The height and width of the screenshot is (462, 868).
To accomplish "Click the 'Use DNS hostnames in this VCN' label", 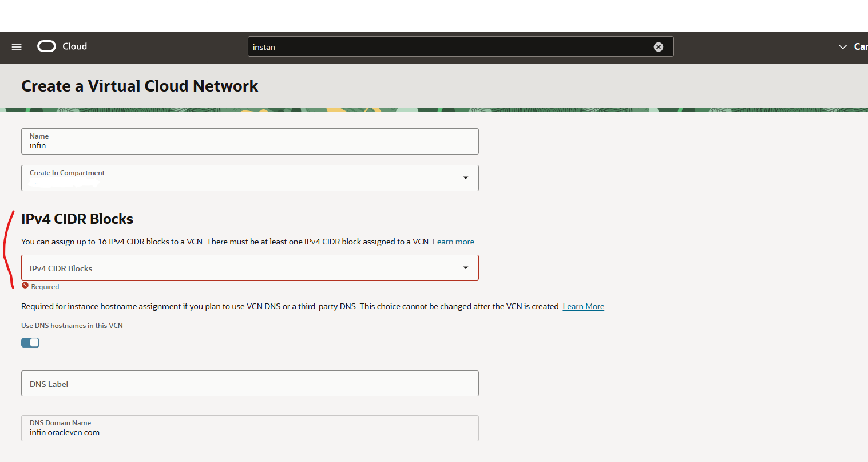I will (x=72, y=326).
